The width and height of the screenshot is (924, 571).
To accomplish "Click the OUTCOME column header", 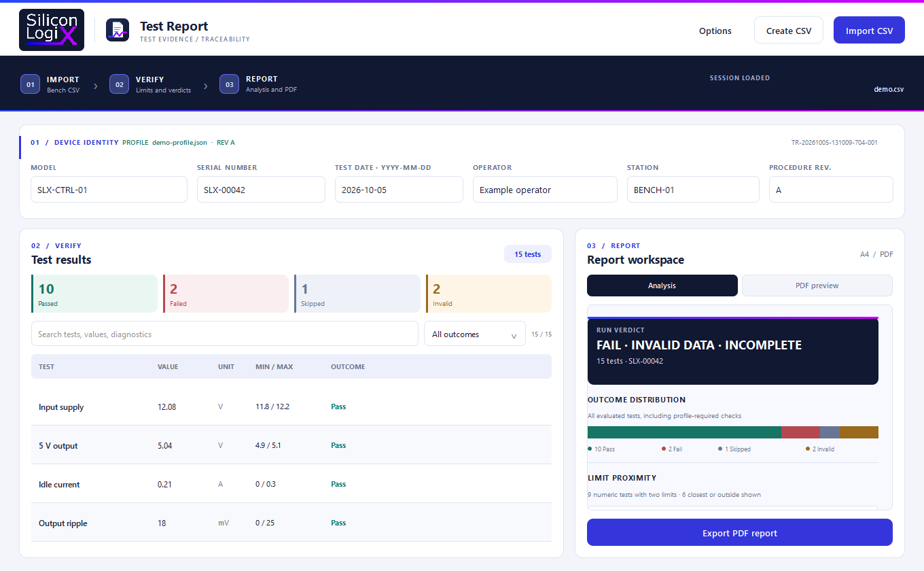I will pyautogui.click(x=348, y=366).
